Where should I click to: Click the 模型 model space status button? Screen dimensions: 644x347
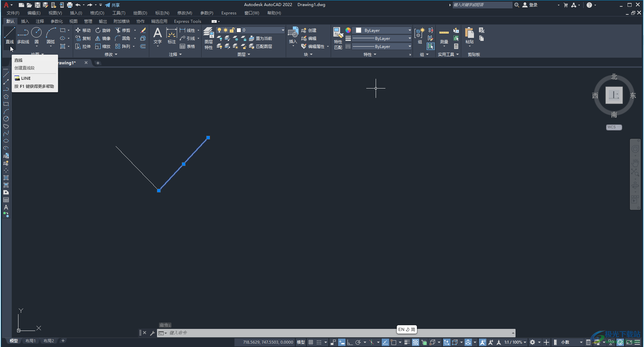click(x=301, y=342)
